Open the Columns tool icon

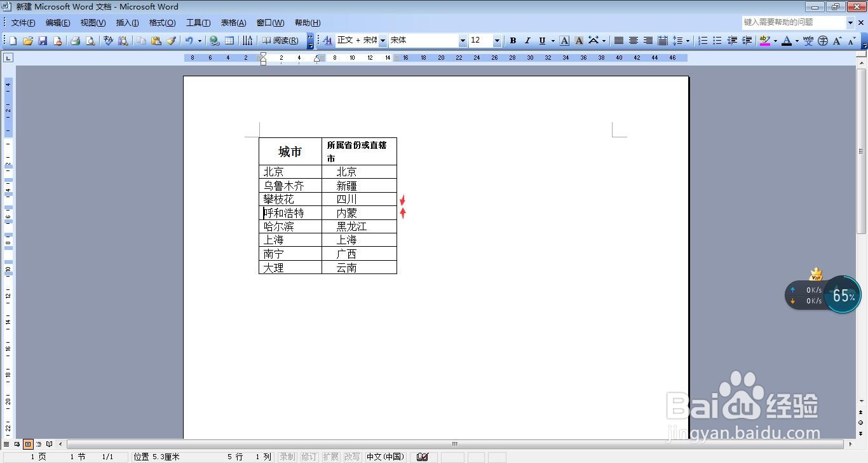tap(248, 41)
